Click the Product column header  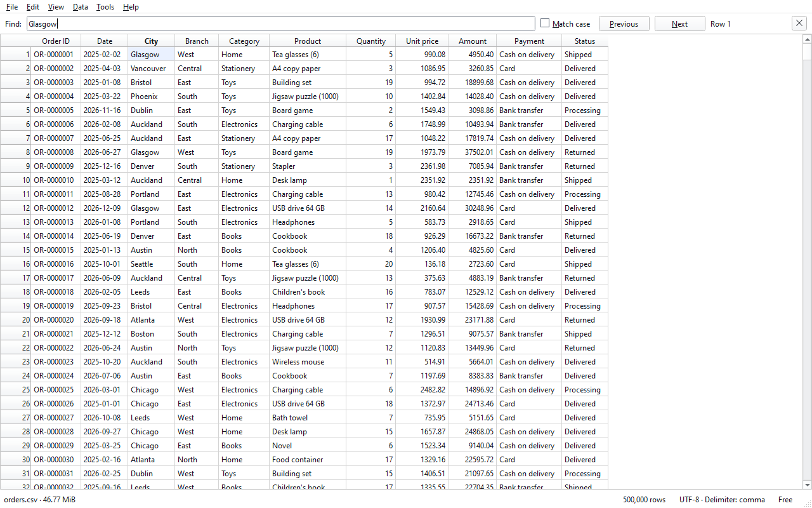(x=308, y=41)
